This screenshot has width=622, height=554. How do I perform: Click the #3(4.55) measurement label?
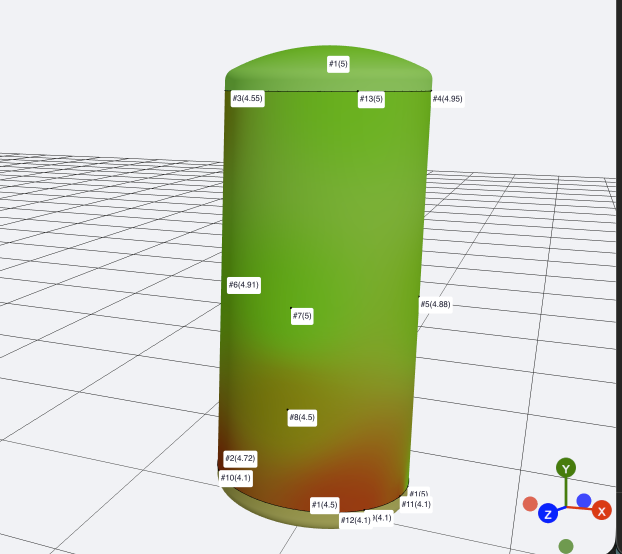pos(247,98)
